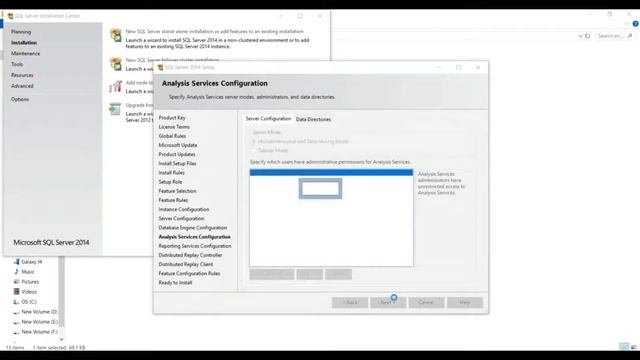The height and width of the screenshot is (360, 640).
Task: Open Resources in Installation Center sidebar
Action: (x=22, y=75)
